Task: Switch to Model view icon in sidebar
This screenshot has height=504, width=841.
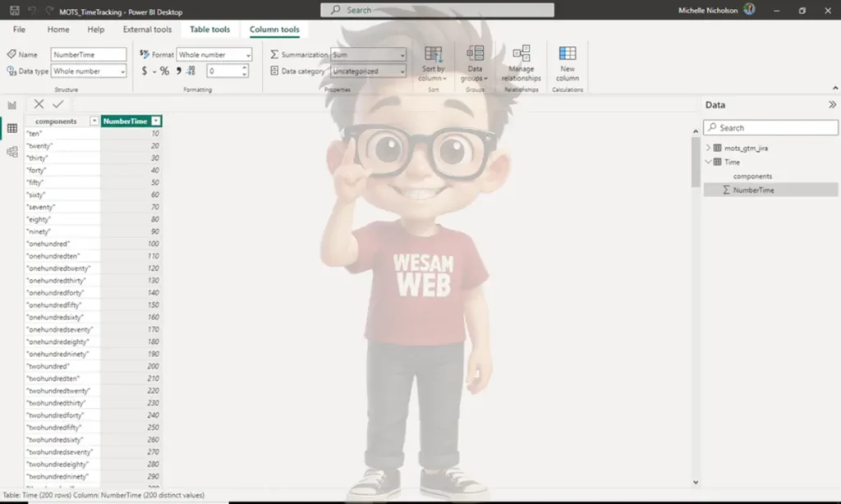Action: [12, 152]
